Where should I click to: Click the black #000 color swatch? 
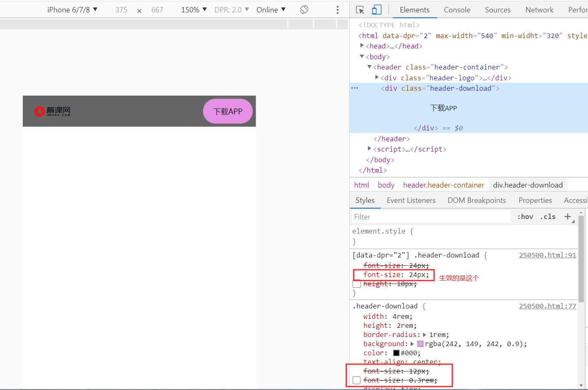pyautogui.click(x=396, y=353)
